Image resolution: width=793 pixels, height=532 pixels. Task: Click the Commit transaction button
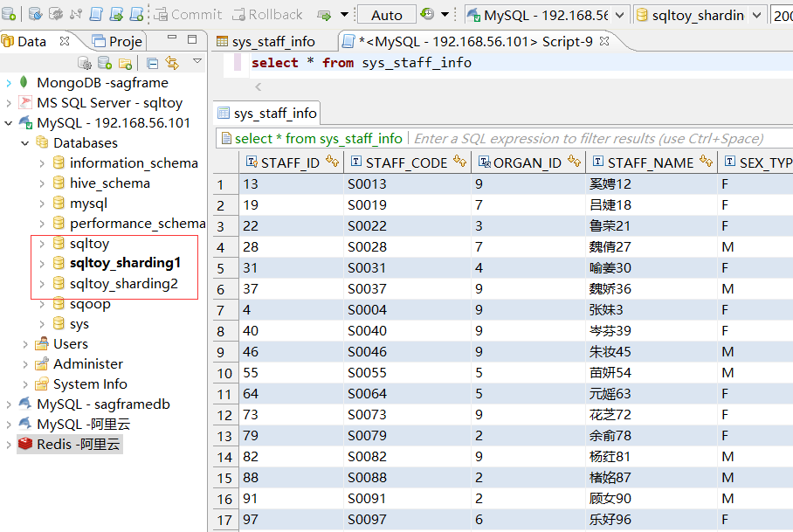click(x=187, y=14)
